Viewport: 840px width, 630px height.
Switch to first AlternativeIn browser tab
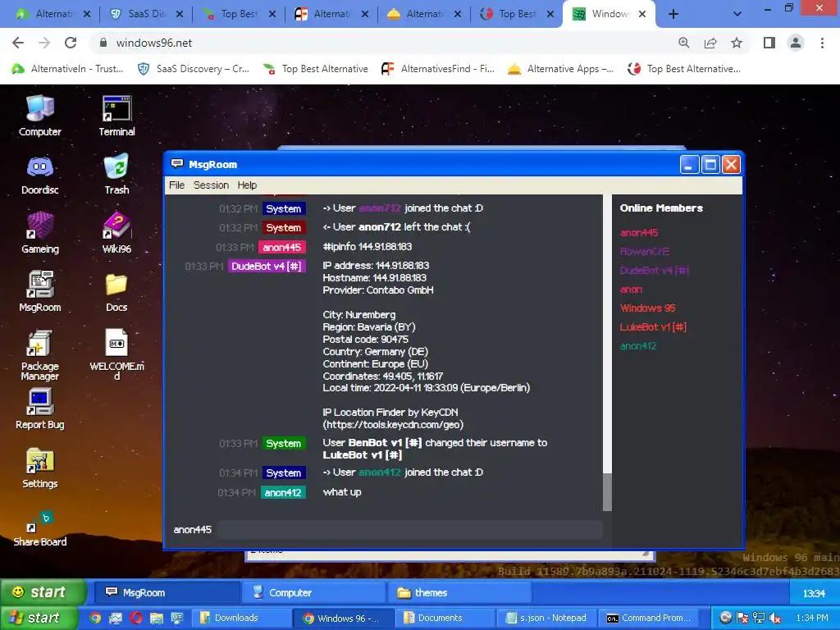pos(52,14)
